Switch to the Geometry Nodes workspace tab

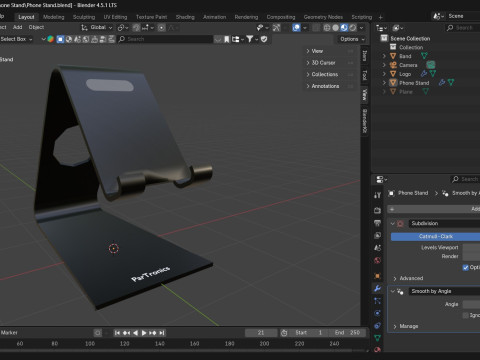pos(323,17)
